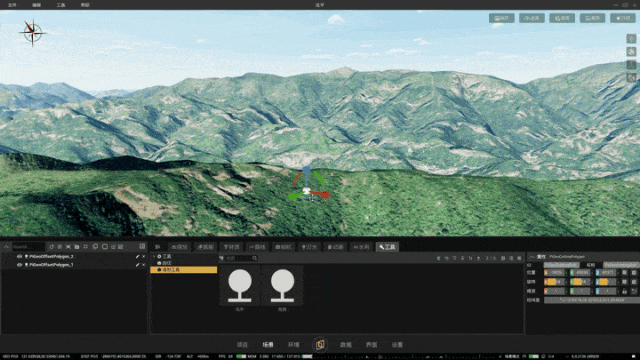
Task: Select the PIGeoOffsetPolygon_1 row
Action: [x=74, y=264]
